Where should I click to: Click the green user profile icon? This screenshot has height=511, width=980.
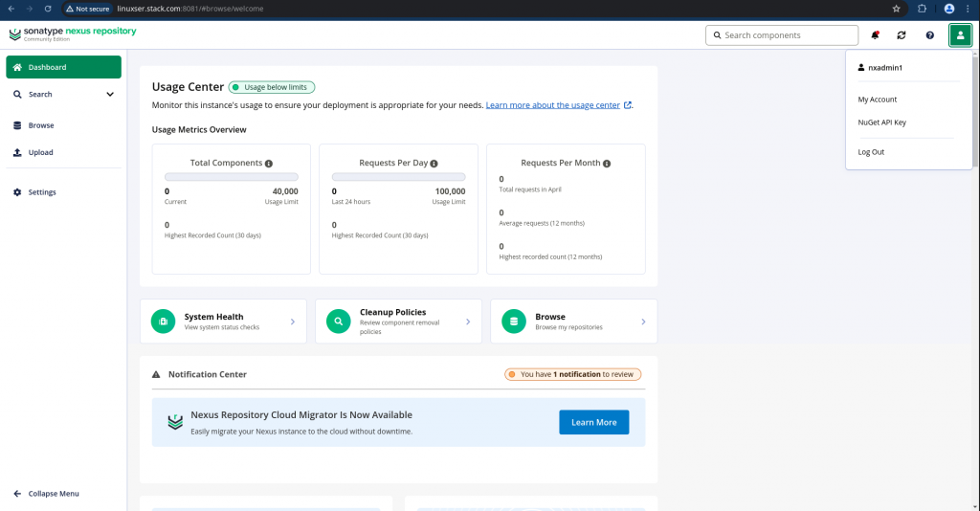click(x=960, y=35)
